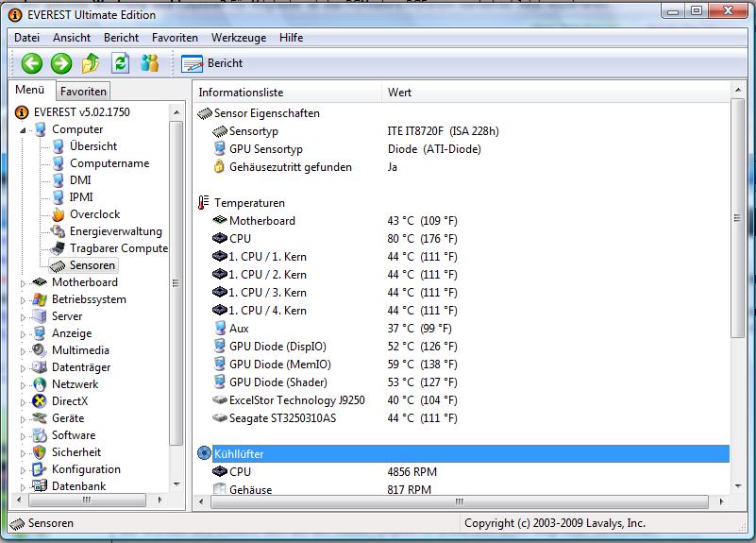Click the Sensoren chip icon in the tree
Screen dimensions: 756x543
[x=58, y=265]
